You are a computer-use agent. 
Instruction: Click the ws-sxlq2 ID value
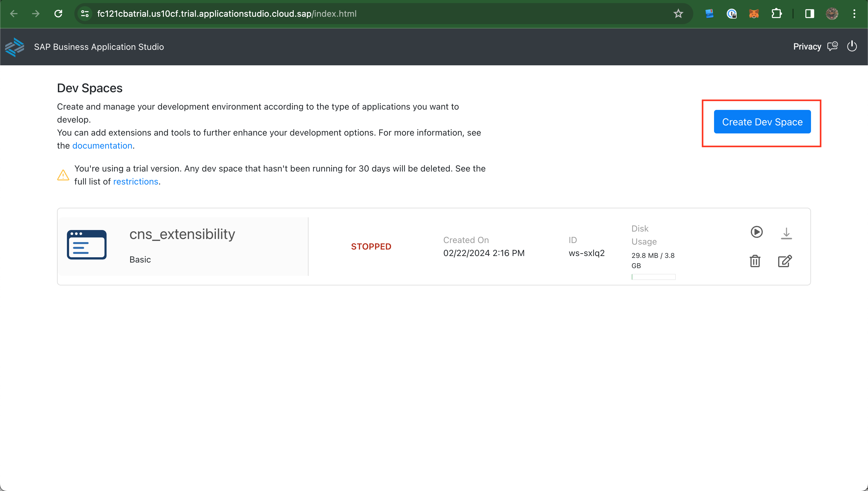tap(587, 253)
